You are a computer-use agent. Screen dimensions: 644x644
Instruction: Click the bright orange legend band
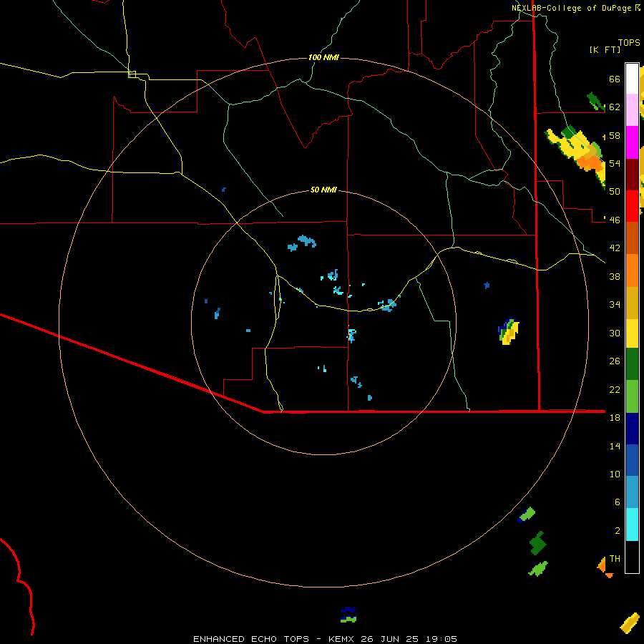632,270
